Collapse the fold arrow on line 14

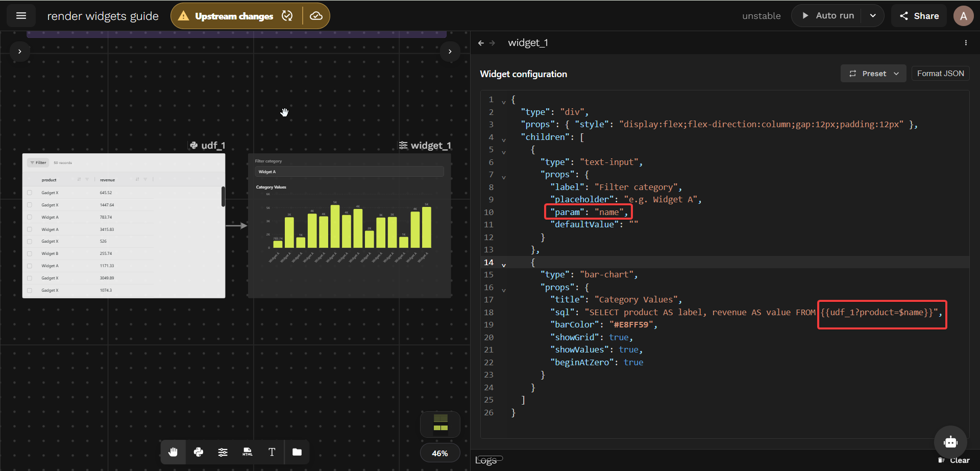[504, 265]
